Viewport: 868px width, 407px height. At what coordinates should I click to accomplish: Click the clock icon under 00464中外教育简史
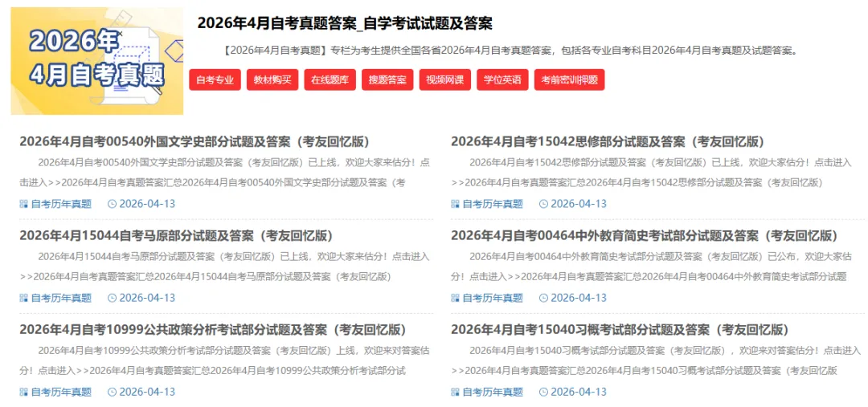(x=543, y=298)
